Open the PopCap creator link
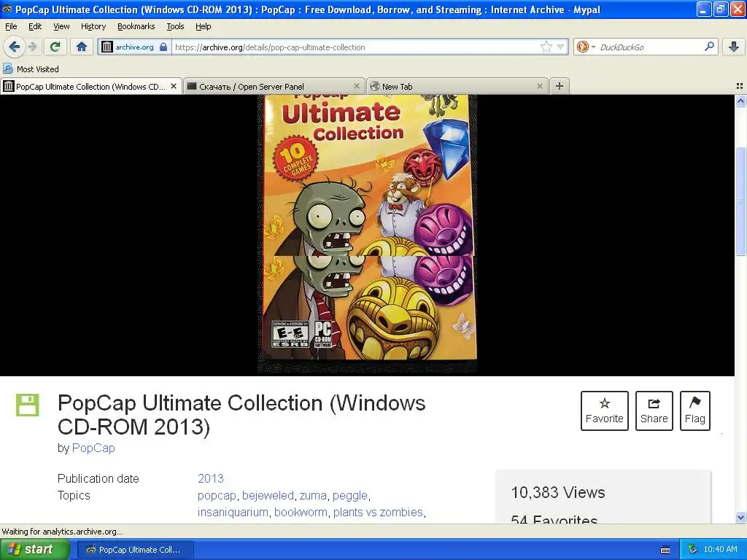Image resolution: width=747 pixels, height=560 pixels. pyautogui.click(x=93, y=448)
